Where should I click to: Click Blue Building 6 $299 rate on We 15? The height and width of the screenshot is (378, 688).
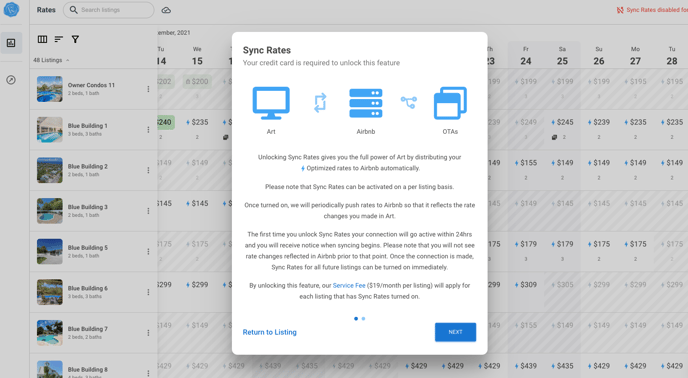[x=197, y=284]
